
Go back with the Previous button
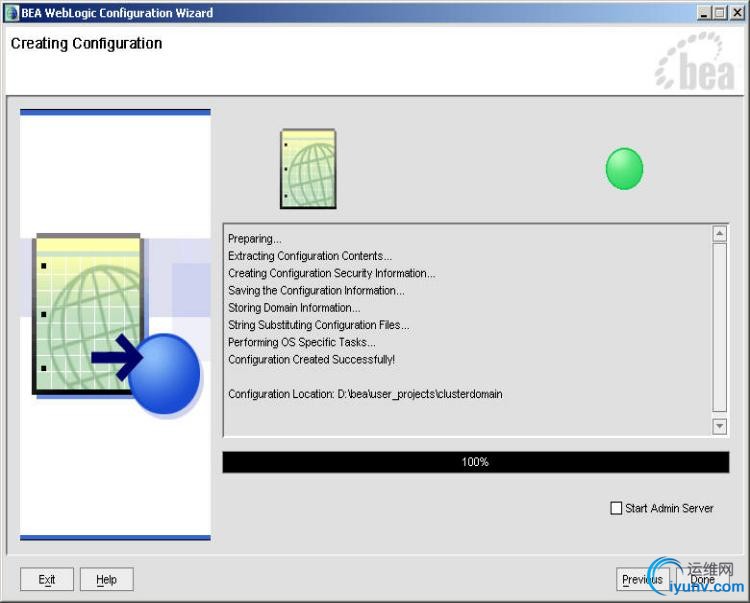(642, 580)
